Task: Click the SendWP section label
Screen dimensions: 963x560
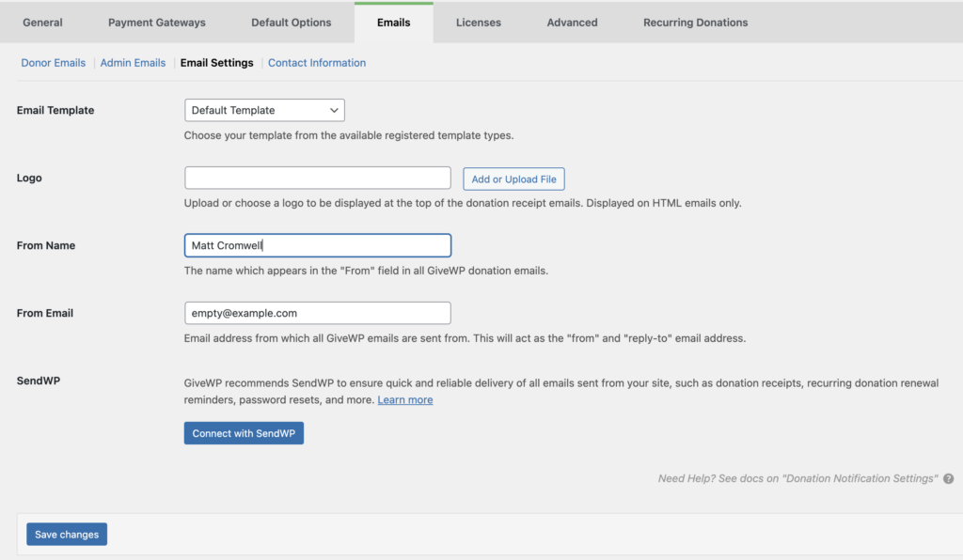Action: pyautogui.click(x=38, y=381)
